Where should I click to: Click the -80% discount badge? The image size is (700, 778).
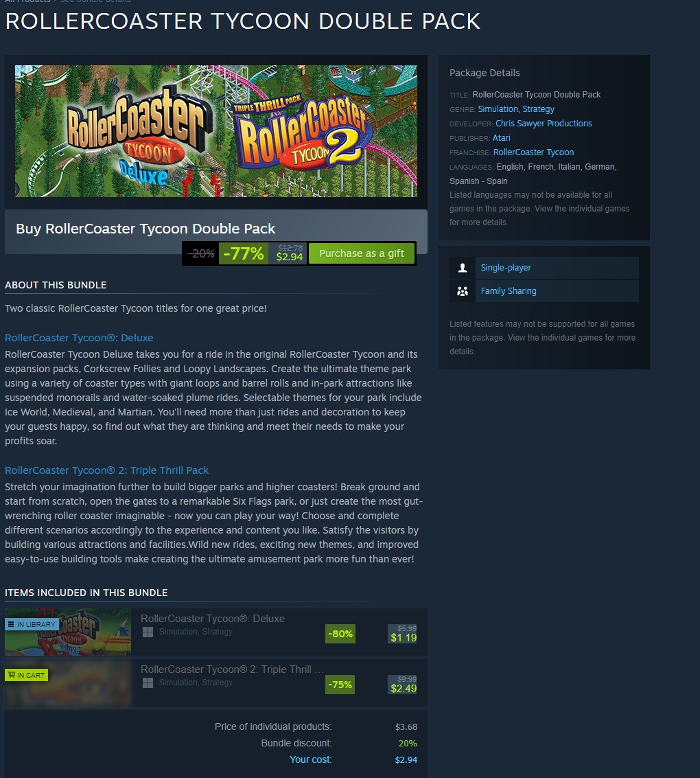340,634
